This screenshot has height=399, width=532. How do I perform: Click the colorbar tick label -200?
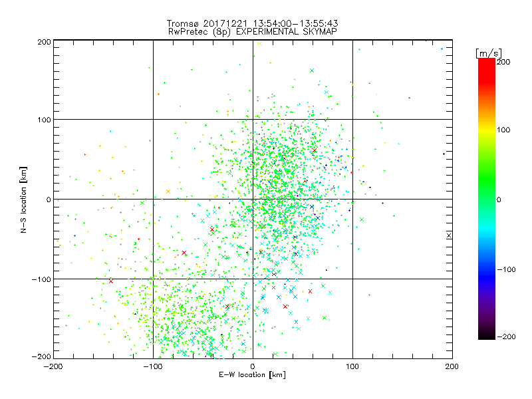pos(506,337)
